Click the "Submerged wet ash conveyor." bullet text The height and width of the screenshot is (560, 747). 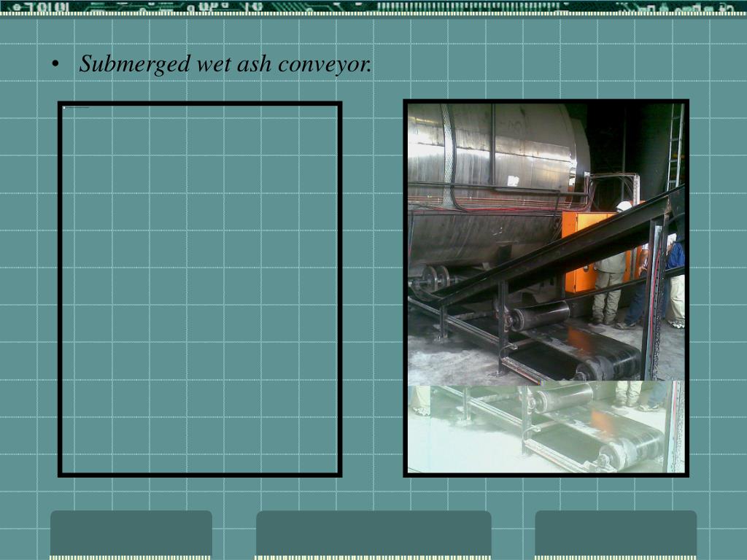coord(225,64)
